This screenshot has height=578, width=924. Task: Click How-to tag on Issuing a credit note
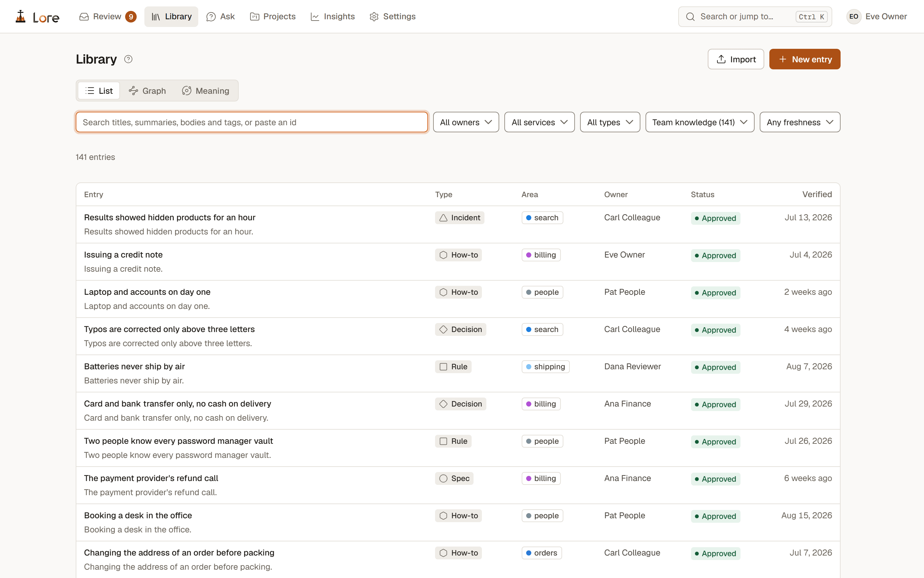pos(458,255)
